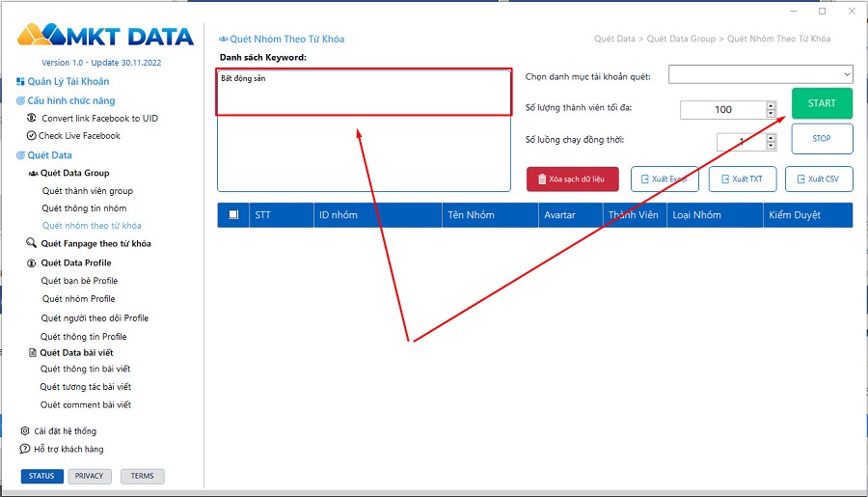Export results with Xuất CSV button
The width and height of the screenshot is (868, 497).
[819, 179]
